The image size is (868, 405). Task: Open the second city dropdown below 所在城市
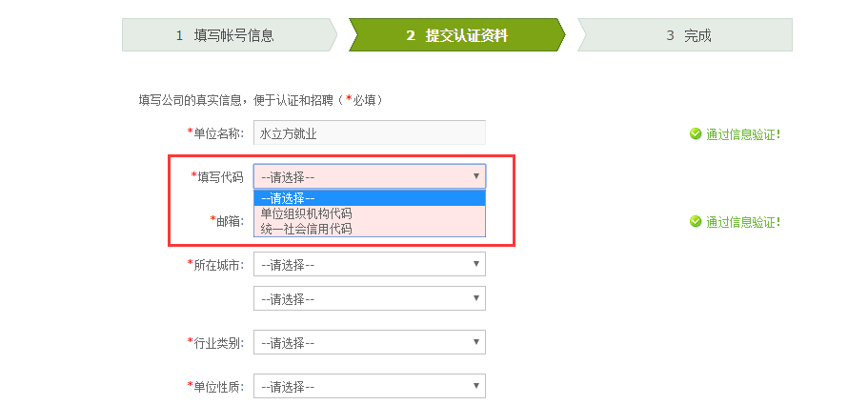(370, 298)
